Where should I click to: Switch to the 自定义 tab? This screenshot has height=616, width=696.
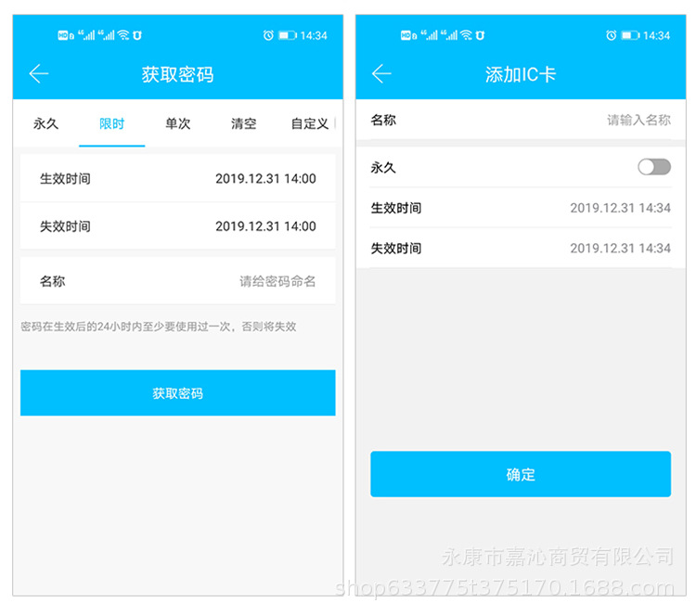pos(309,123)
